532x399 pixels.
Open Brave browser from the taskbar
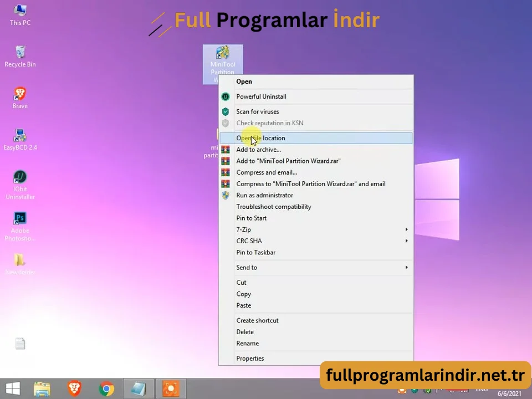74,389
